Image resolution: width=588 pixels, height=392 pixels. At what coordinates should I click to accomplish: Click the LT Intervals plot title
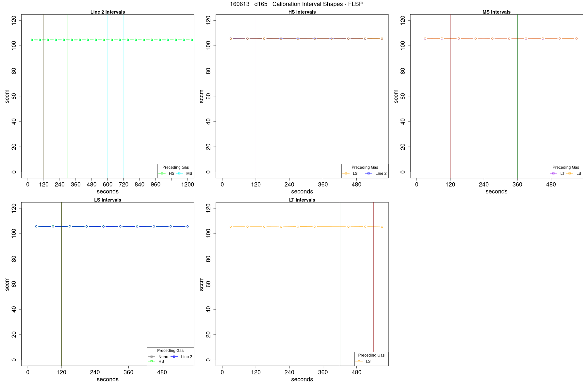coord(302,200)
